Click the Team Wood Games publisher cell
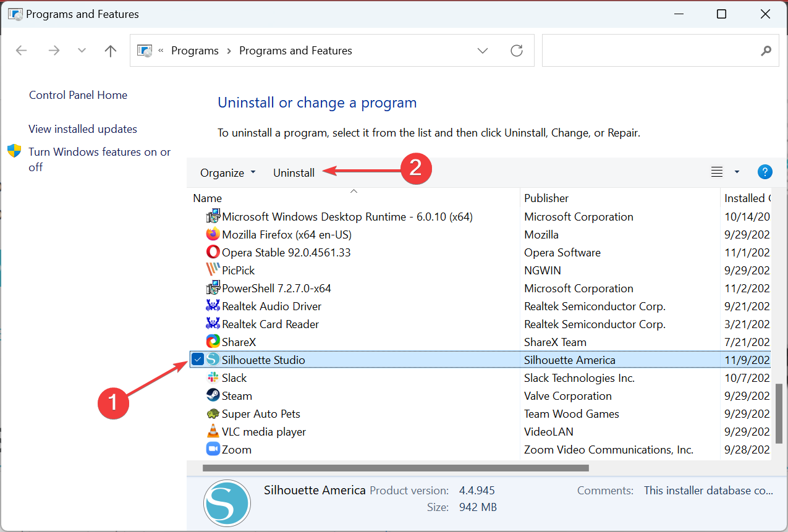788x532 pixels. tap(572, 414)
